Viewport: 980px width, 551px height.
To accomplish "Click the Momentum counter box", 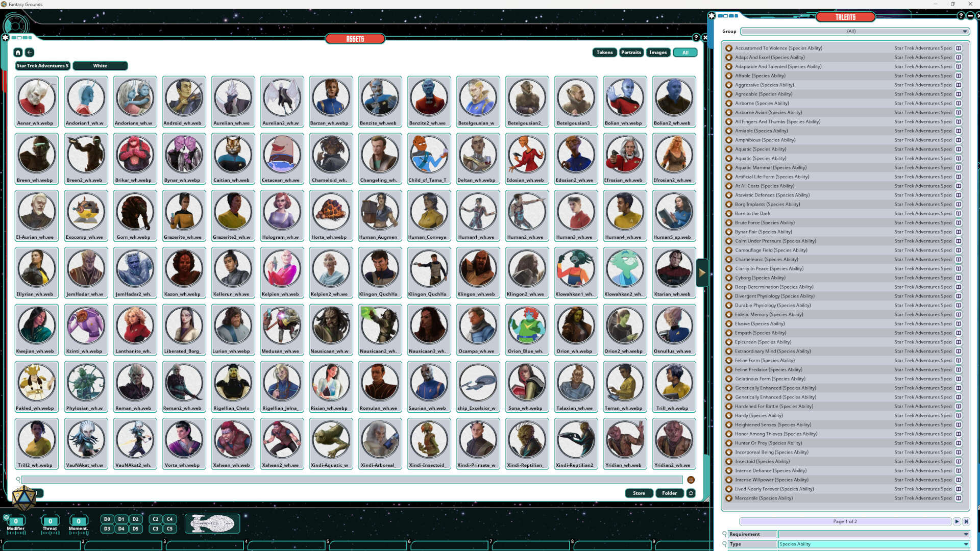I will [x=79, y=521].
